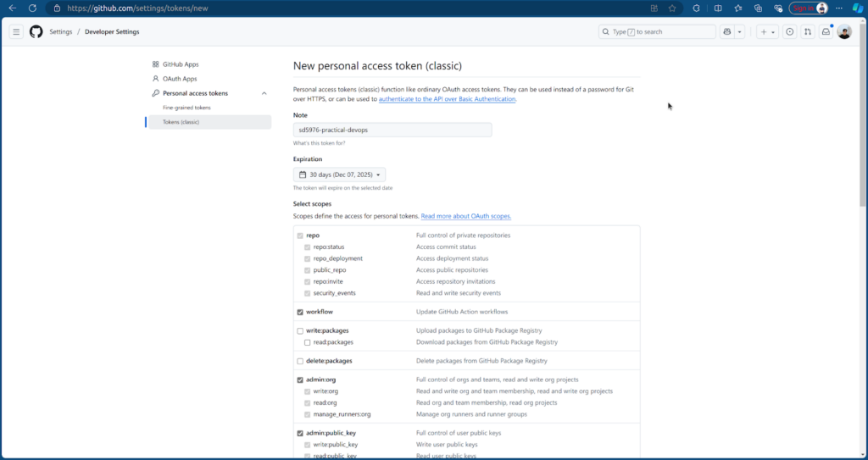Collapse the Personal access tokens section

tap(264, 93)
